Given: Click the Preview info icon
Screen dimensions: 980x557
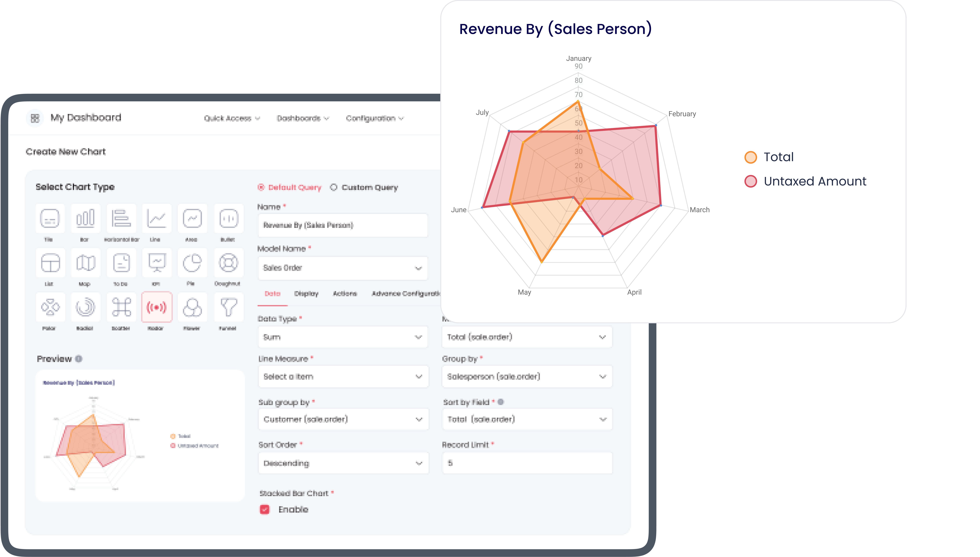Looking at the screenshot, I should pyautogui.click(x=78, y=359).
